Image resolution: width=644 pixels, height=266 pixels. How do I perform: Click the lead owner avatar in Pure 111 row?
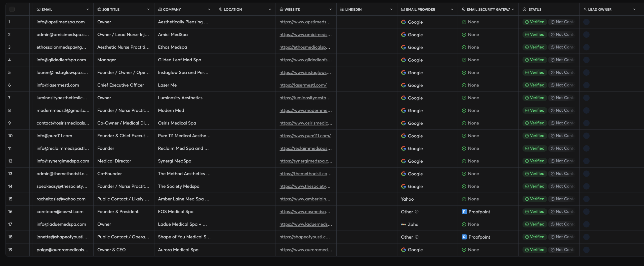(586, 136)
